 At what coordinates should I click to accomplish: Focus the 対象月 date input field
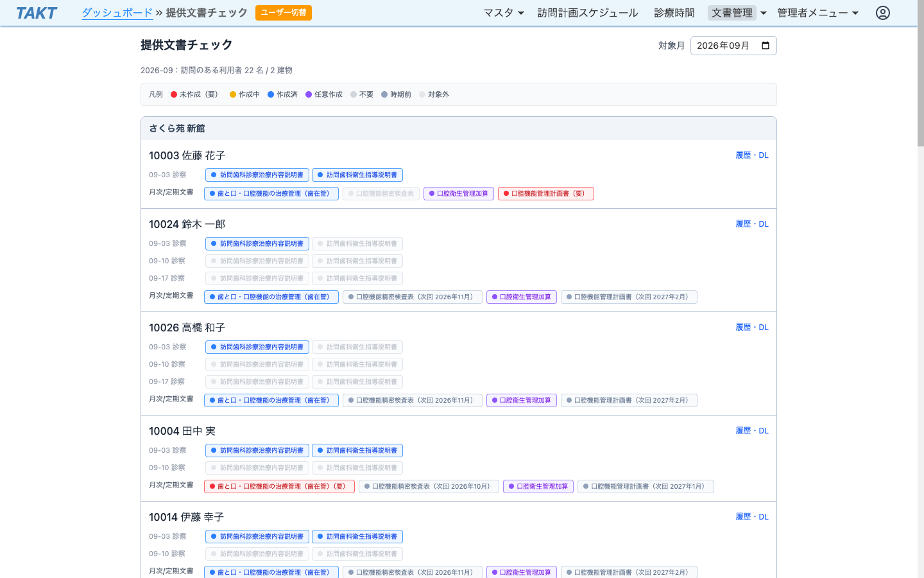point(733,46)
